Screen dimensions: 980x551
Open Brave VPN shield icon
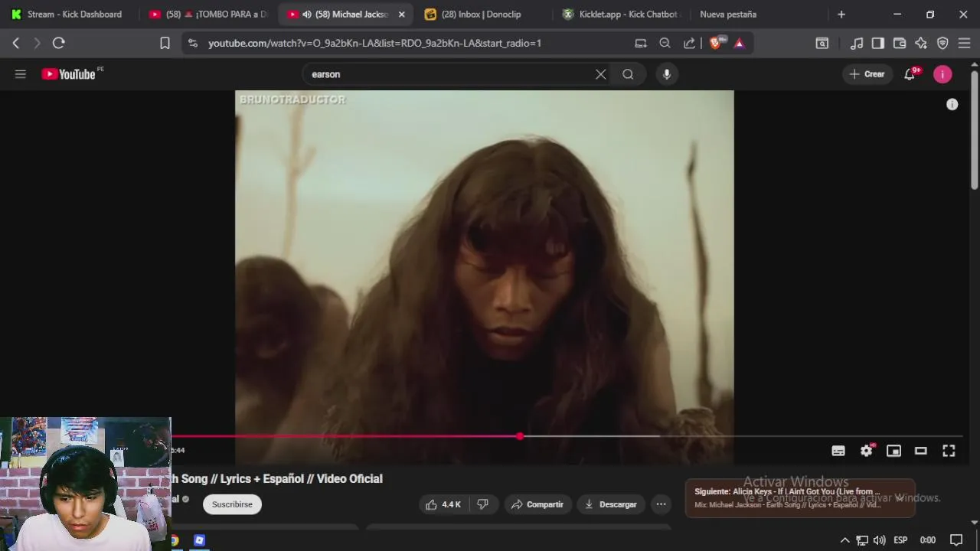pyautogui.click(x=942, y=43)
